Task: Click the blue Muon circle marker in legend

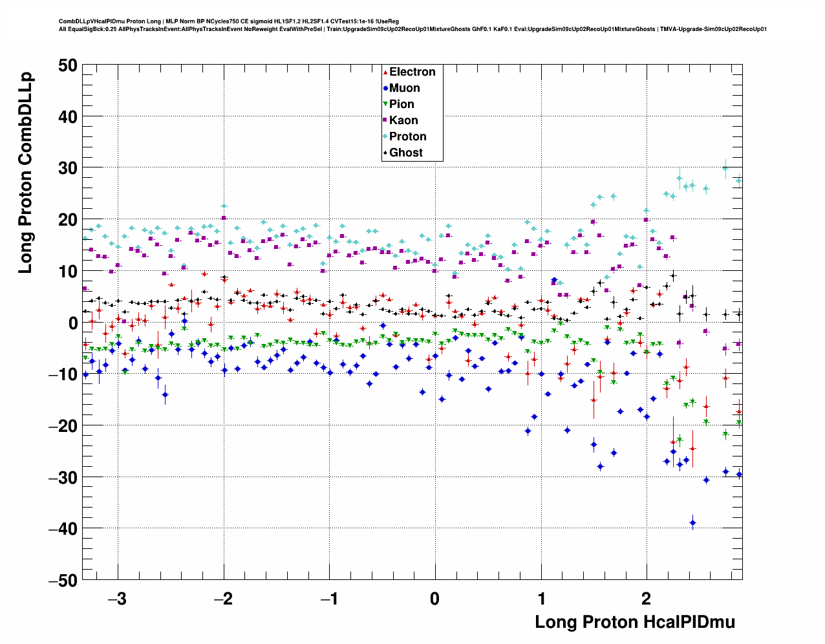Action: (385, 88)
